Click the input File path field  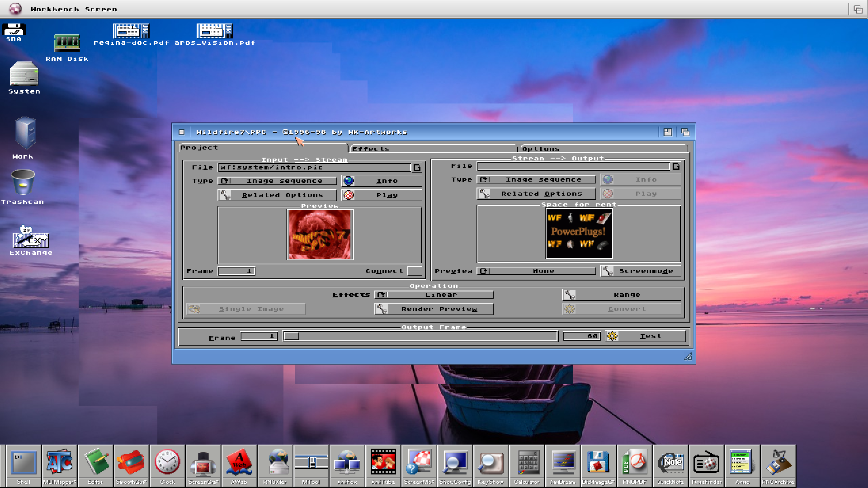pos(314,168)
